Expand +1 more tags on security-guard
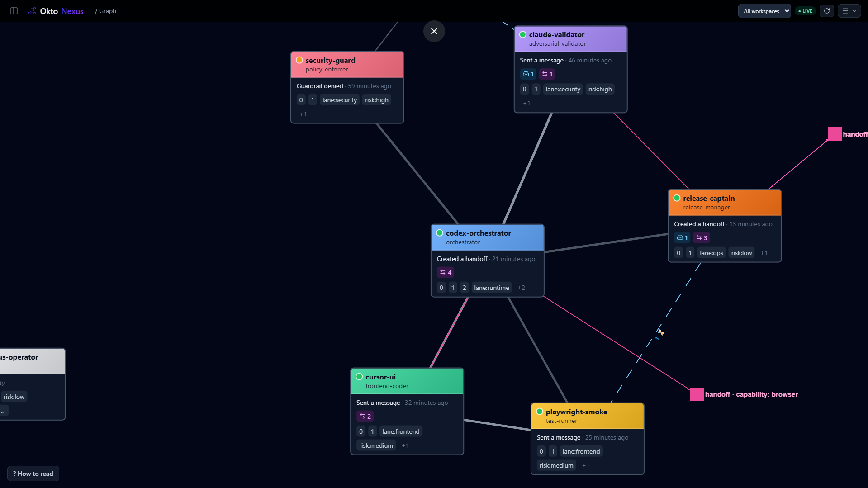Viewport: 868px width, 488px height. pyautogui.click(x=304, y=114)
